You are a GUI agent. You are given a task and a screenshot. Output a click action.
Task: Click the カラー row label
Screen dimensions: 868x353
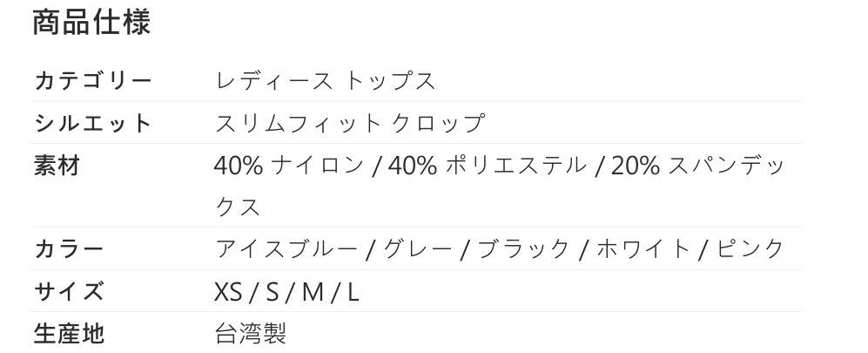[x=70, y=248]
